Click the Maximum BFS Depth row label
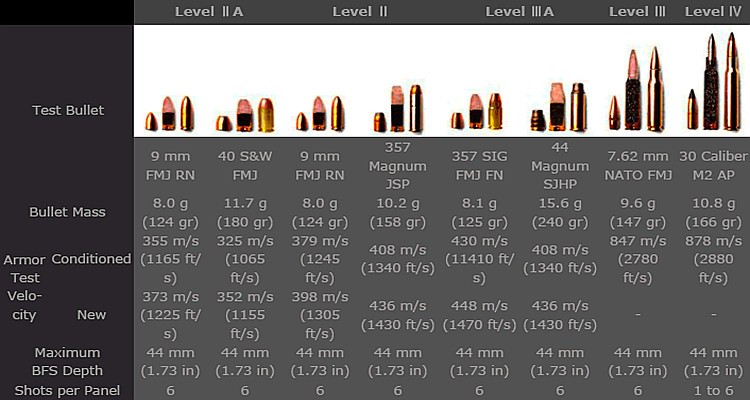This screenshot has width=750, height=400. (67, 362)
